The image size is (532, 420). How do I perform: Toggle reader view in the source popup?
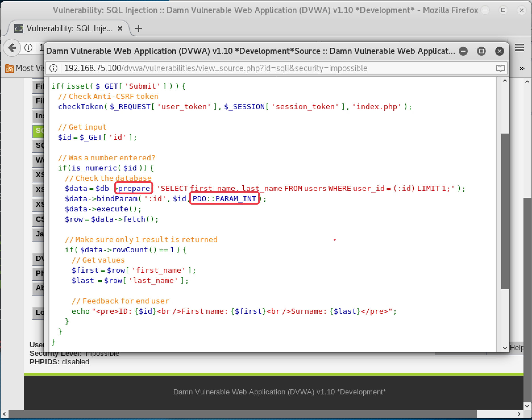click(500, 68)
